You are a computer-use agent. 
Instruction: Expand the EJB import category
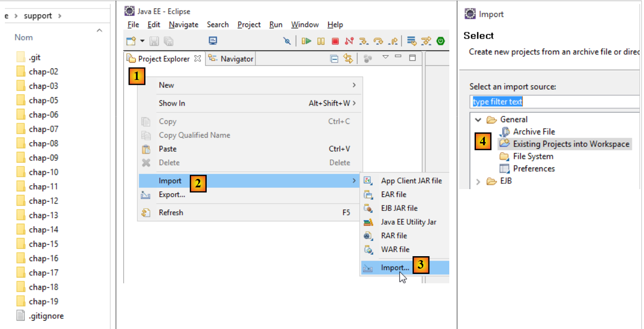coord(478,181)
